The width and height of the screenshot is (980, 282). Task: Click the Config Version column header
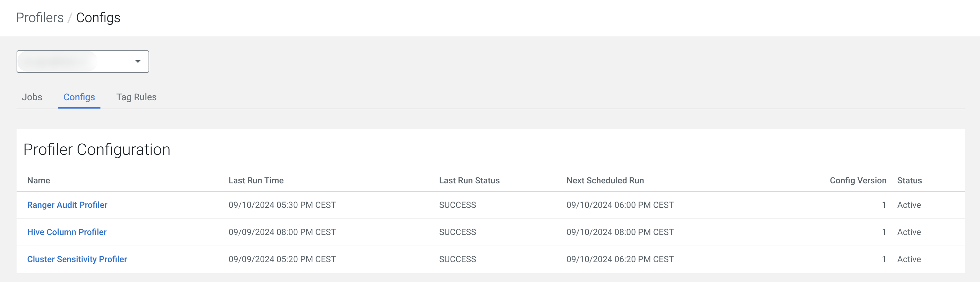click(x=858, y=180)
